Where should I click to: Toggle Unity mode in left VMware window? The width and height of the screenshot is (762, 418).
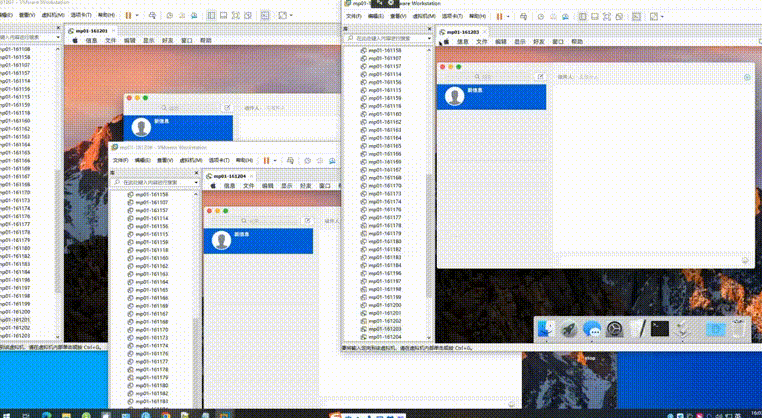tap(248, 16)
